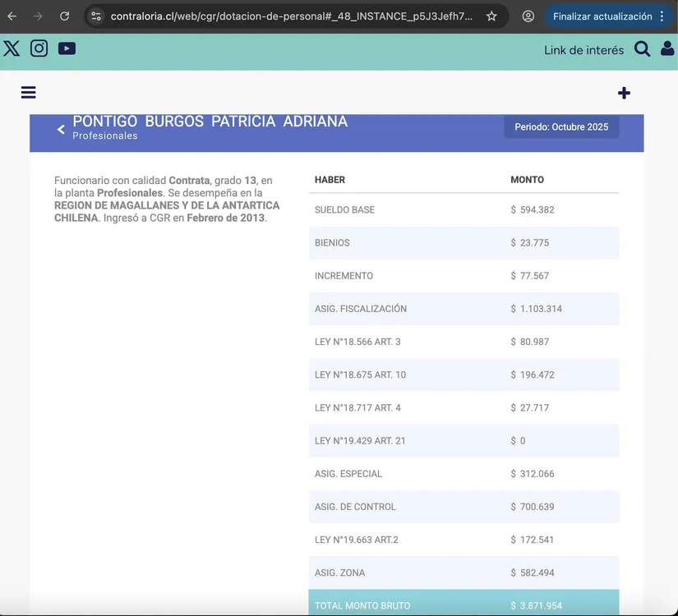
Task: View site information icon in address bar
Action: (96, 16)
